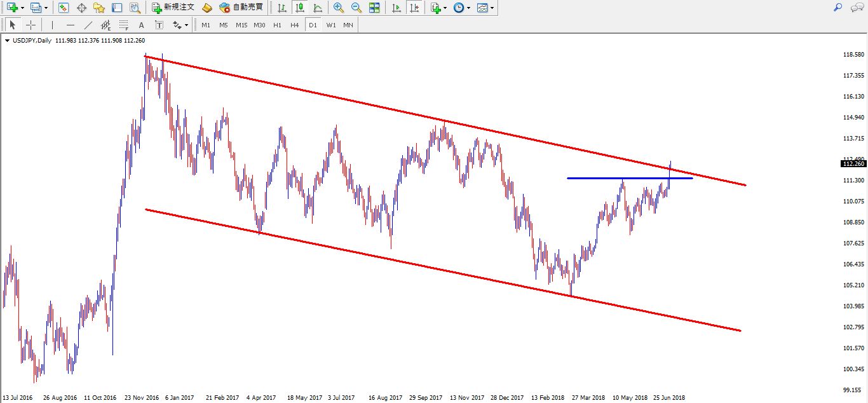Open the periodicity clock icon
The width and height of the screenshot is (868, 403).
(458, 8)
